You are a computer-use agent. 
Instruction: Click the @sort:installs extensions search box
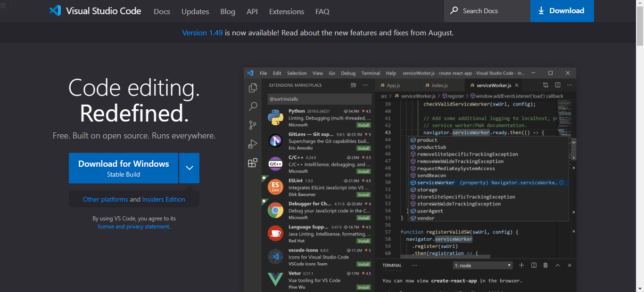[320, 99]
